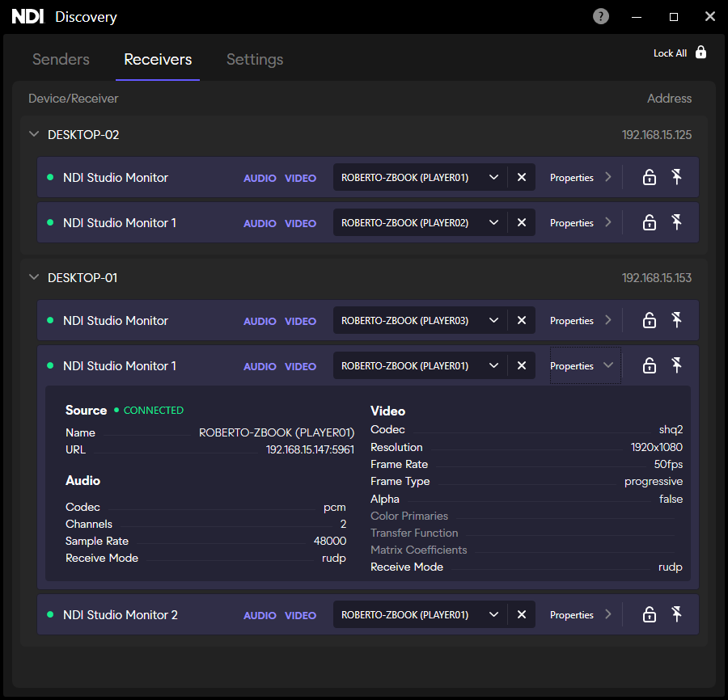This screenshot has height=700, width=728.
Task: Switch to the Senders tab
Action: (61, 60)
